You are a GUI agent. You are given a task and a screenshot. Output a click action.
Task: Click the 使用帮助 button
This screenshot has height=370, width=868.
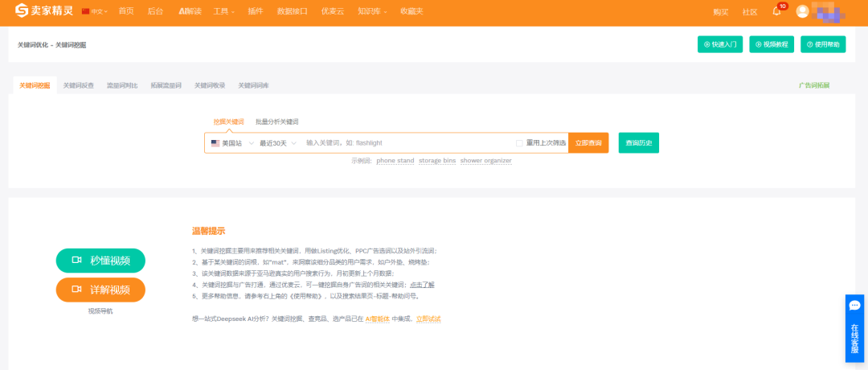pyautogui.click(x=823, y=44)
